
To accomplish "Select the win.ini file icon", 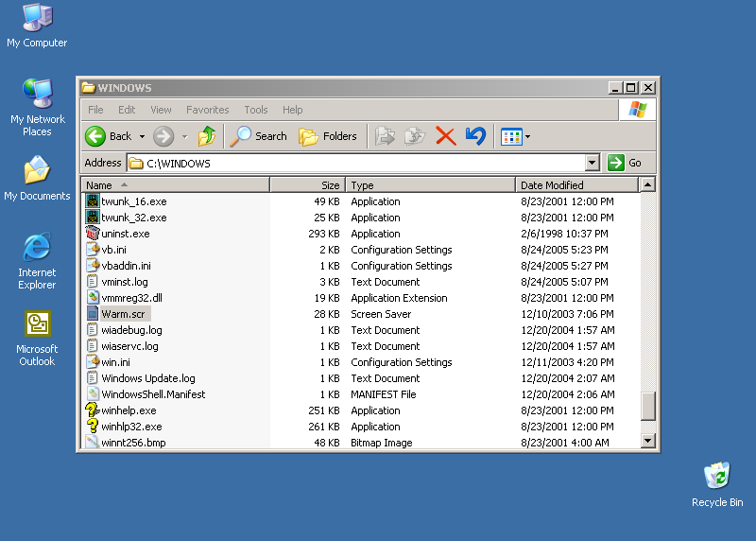I will [92, 362].
